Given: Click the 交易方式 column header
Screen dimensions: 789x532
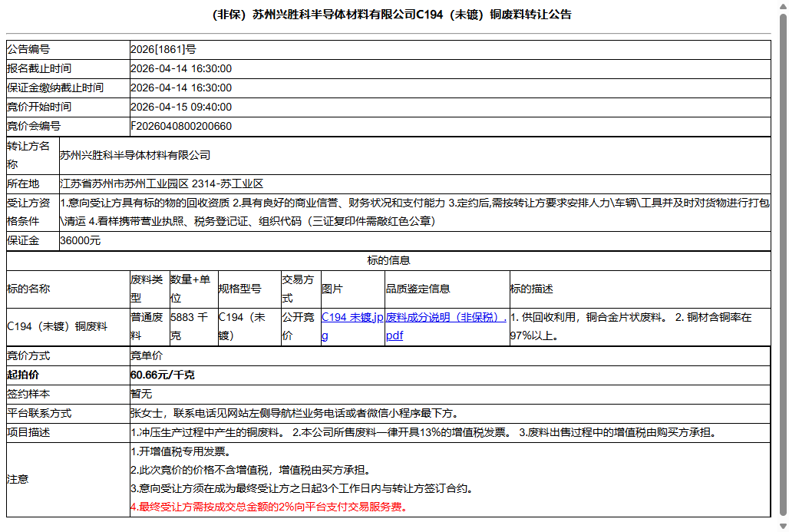Looking at the screenshot, I should (x=301, y=289).
